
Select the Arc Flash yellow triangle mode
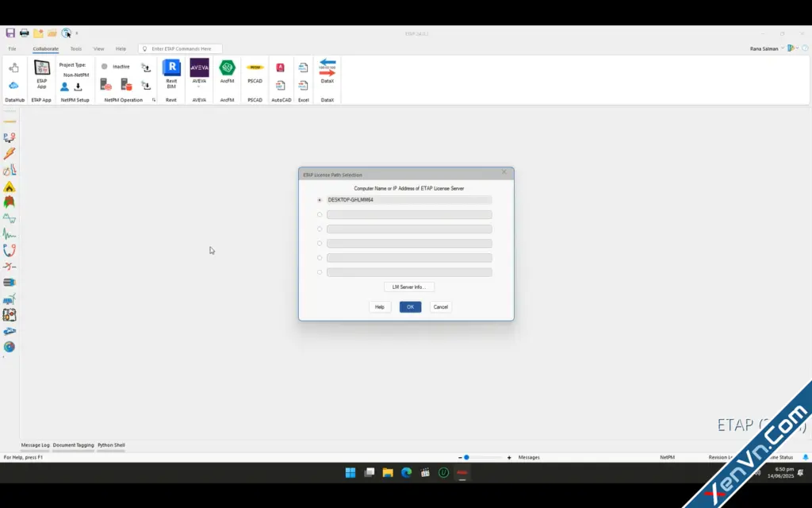click(10, 187)
